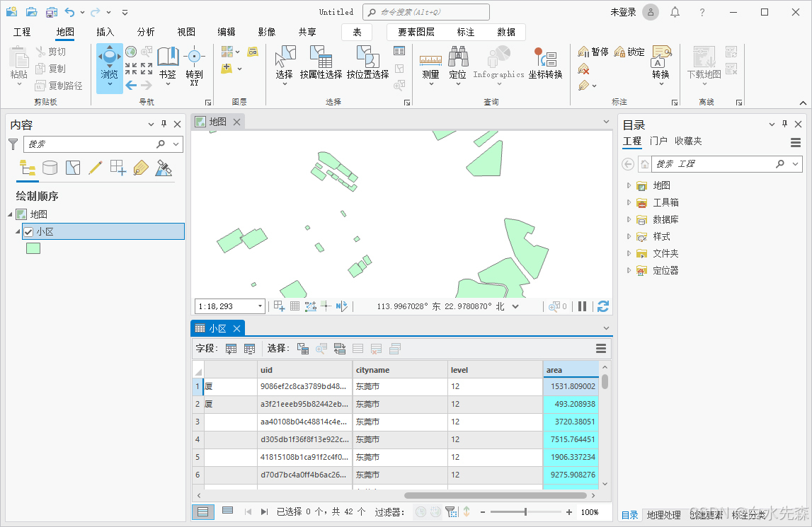Screen dimensions: 812x527
Task: Expand the 数据库 node in Catalog
Action: (629, 219)
